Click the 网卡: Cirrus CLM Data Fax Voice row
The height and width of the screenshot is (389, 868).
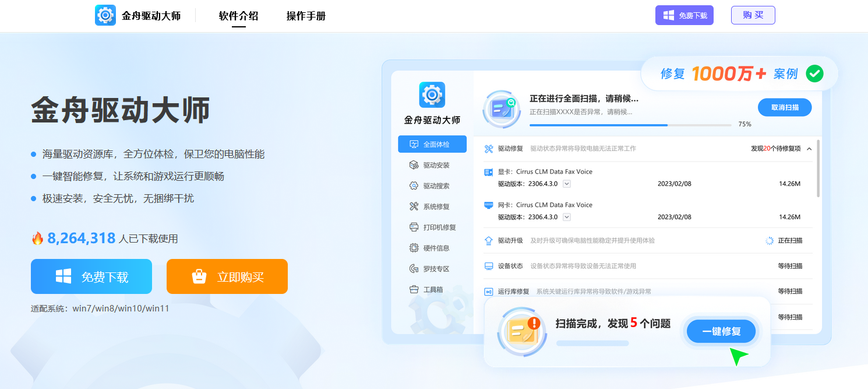coord(545,205)
